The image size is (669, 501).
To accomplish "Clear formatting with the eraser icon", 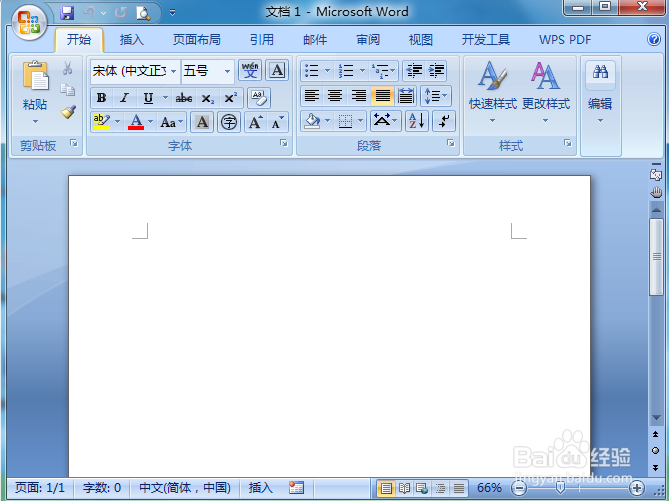I will (259, 98).
